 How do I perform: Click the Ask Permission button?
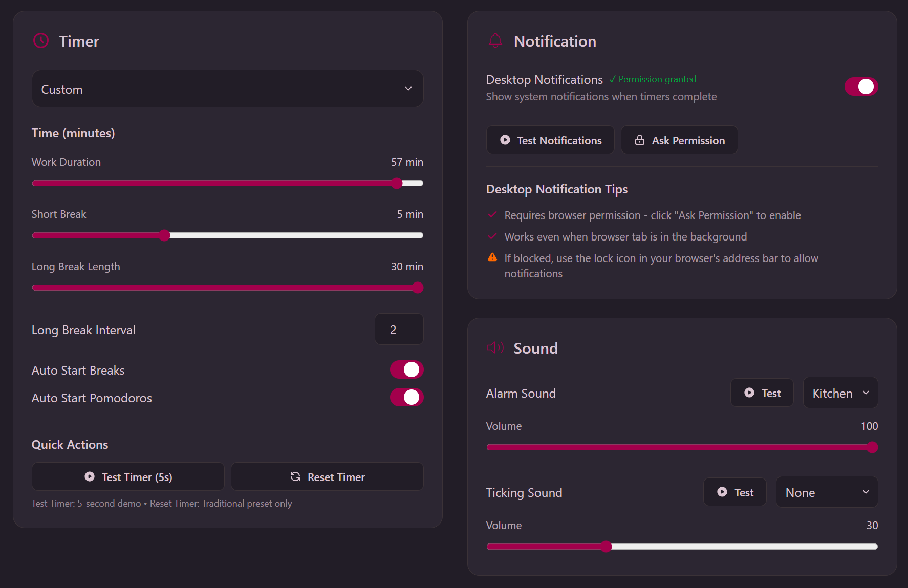(679, 140)
